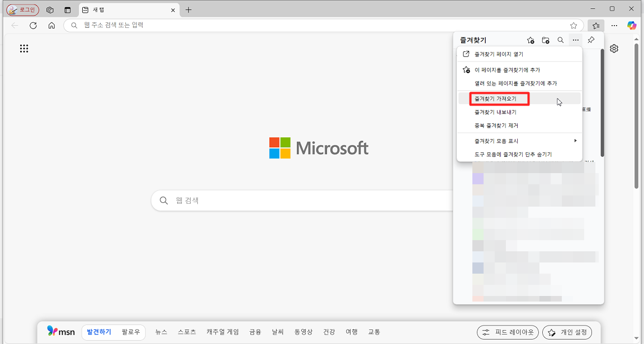This screenshot has width=644, height=344.
Task: Click the 개인 설정 button
Action: (567, 332)
